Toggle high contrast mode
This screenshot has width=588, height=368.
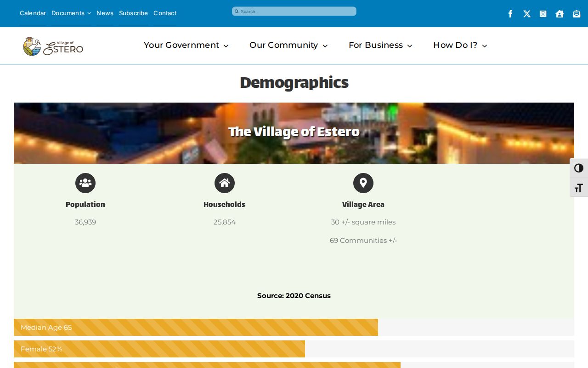tap(579, 168)
